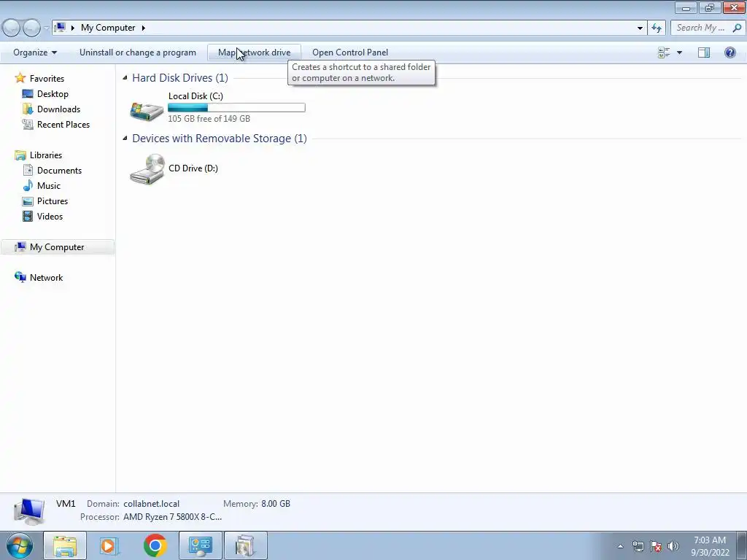
Task: Select Downloads label under Favorites
Action: [x=58, y=109]
